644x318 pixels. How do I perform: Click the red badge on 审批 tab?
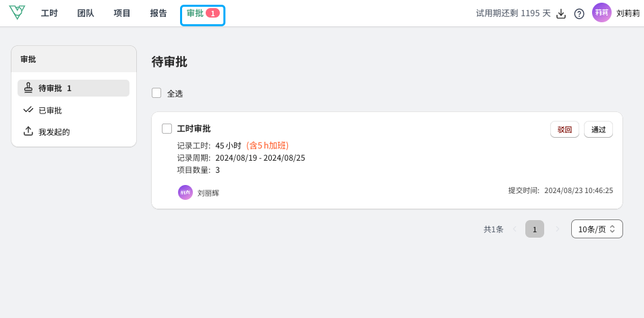[212, 13]
